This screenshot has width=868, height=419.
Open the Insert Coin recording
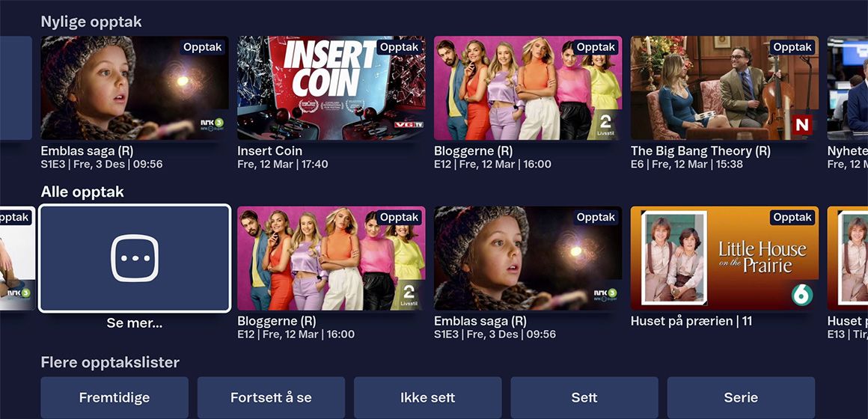(x=331, y=88)
